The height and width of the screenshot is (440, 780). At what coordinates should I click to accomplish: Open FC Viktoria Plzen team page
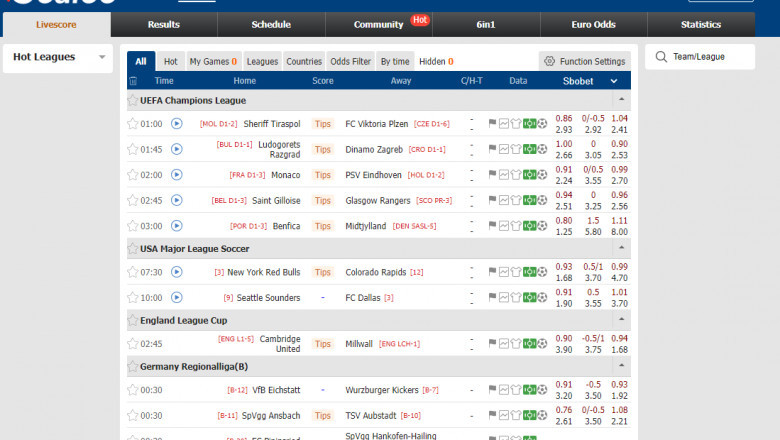tap(377, 124)
